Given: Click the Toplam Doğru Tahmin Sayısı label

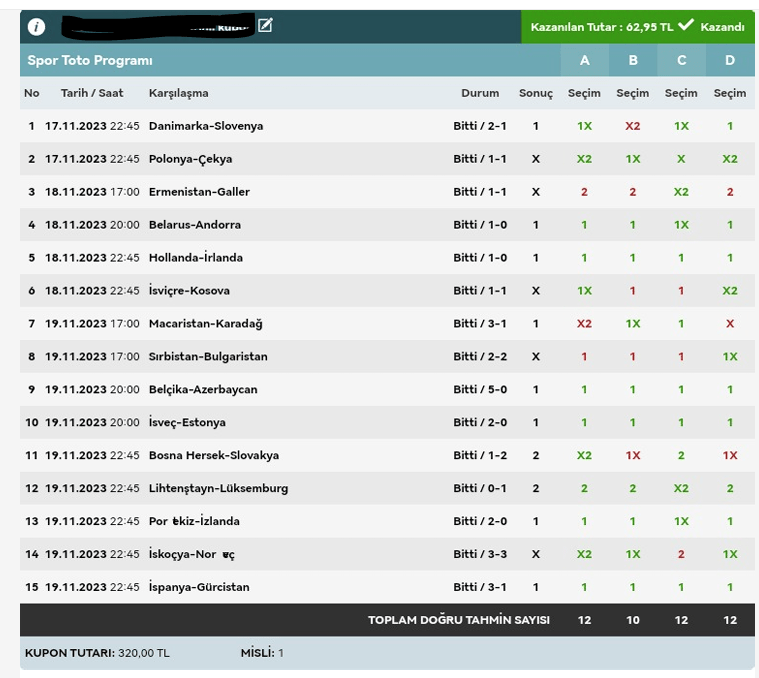Looking at the screenshot, I should coord(458,620).
